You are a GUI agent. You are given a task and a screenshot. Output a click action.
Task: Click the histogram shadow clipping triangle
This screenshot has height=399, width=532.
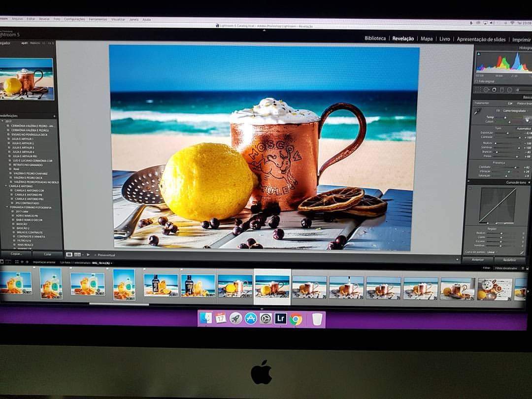click(478, 54)
